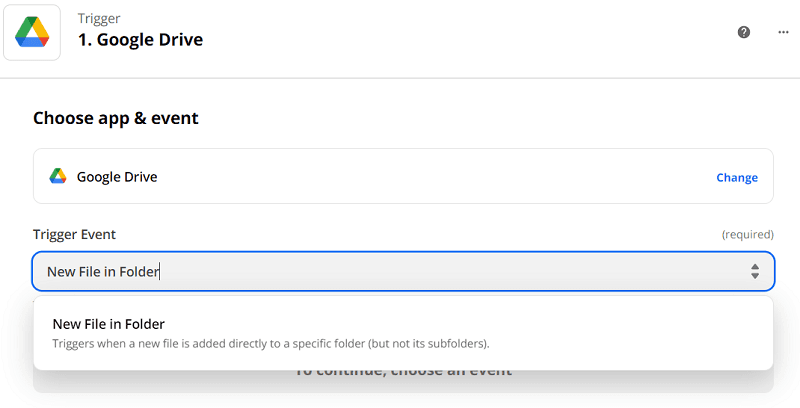Choose the option by its "Triggers when a new file" description
This screenshot has width=800, height=408.
[270, 344]
